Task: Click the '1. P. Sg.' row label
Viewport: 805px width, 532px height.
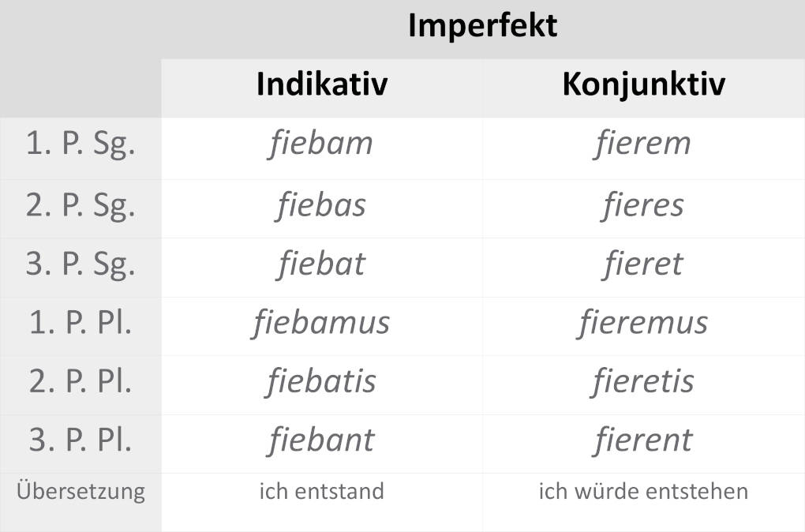Action: pyautogui.click(x=80, y=145)
